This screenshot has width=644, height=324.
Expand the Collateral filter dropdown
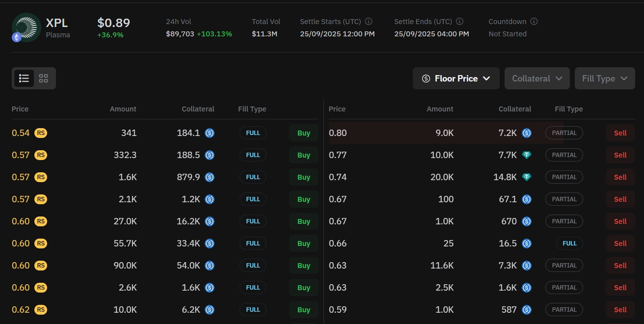tap(537, 78)
